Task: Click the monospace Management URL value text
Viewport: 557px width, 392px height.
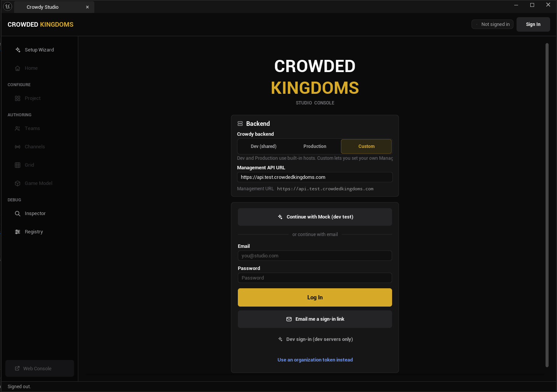Action: [x=325, y=189]
